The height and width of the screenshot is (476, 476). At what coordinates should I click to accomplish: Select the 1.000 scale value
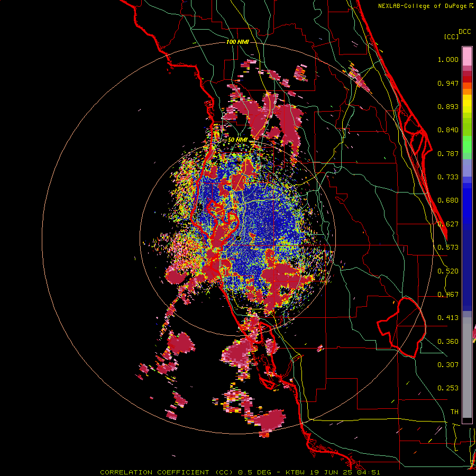coord(448,59)
